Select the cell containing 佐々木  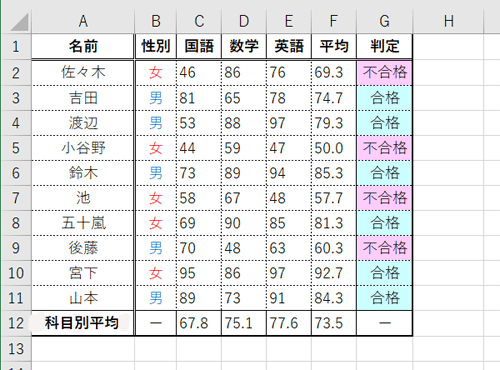click(83, 73)
